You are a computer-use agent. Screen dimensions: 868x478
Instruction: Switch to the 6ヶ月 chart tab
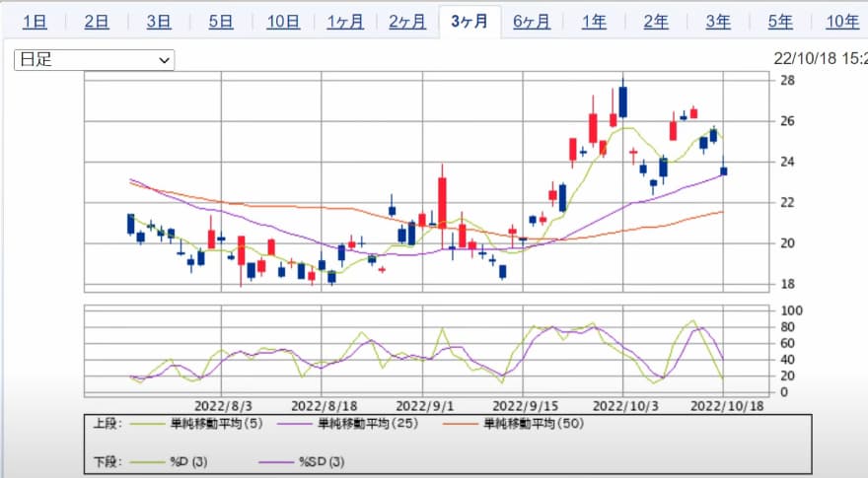532,22
